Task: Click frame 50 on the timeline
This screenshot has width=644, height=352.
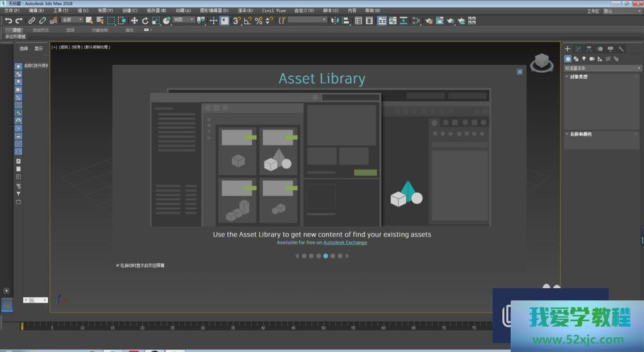Action: [x=323, y=327]
